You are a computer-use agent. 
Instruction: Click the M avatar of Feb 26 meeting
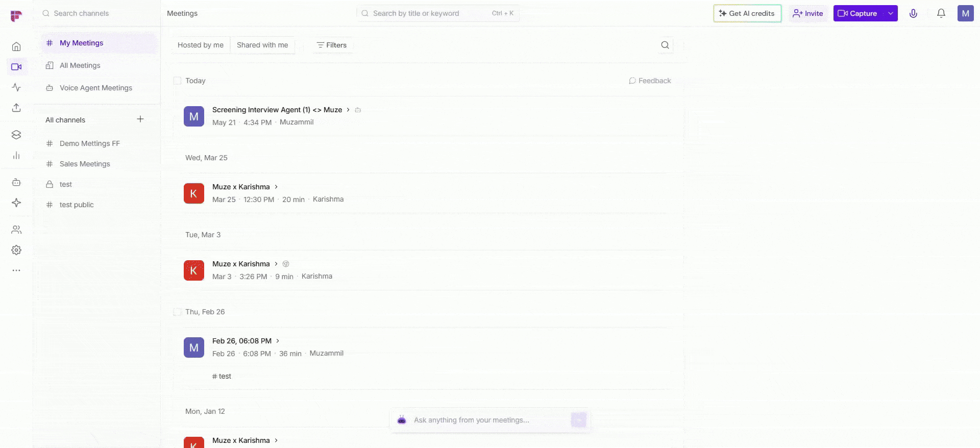tap(194, 347)
